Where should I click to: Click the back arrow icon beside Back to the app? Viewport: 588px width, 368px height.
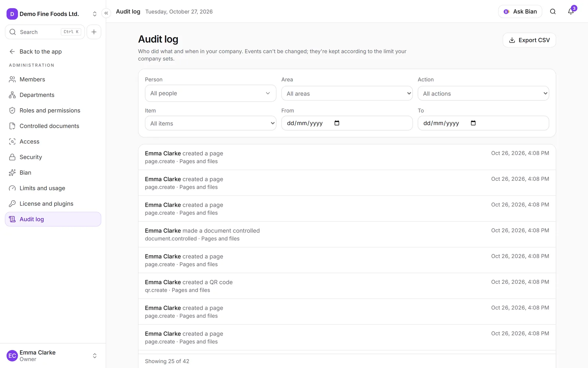(x=12, y=52)
